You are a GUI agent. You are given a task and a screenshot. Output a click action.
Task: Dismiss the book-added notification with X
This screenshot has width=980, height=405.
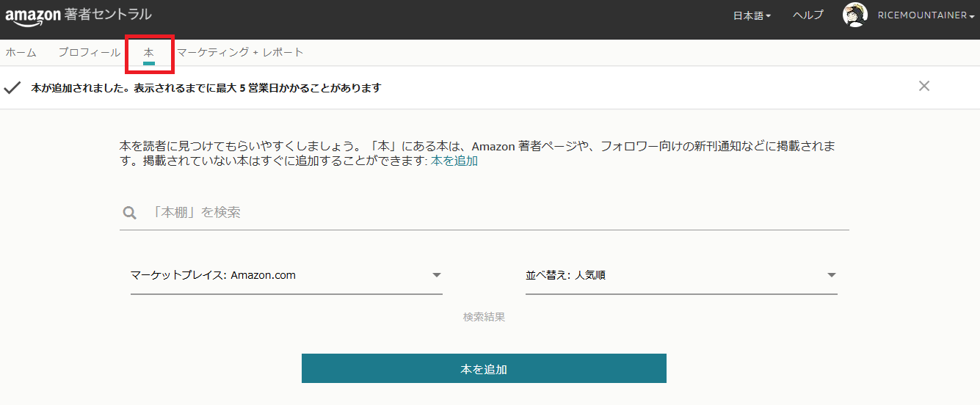click(x=924, y=86)
